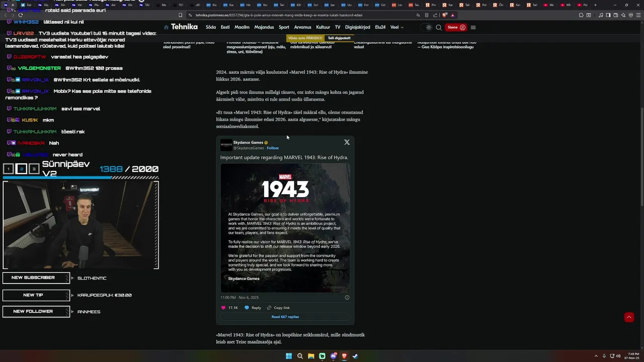The image size is (644, 362).
Task: Click Reply on the embedded tweet
Action: 253,308
